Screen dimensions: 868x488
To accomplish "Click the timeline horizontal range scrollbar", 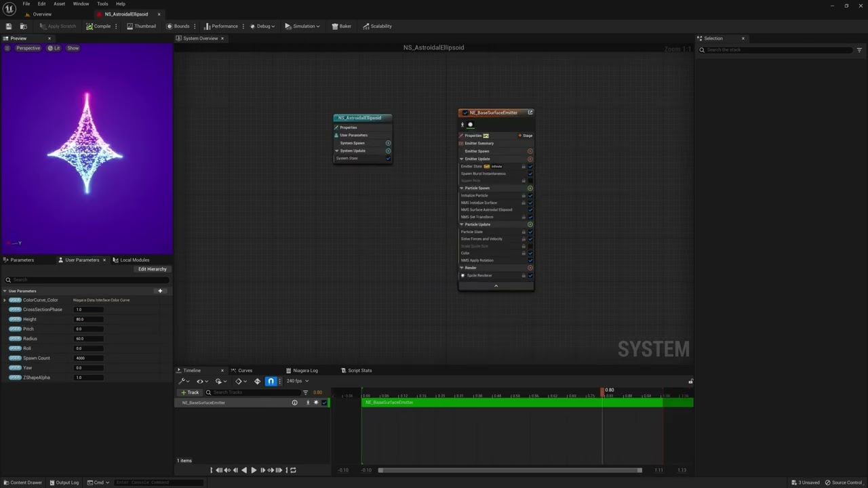I will click(510, 470).
